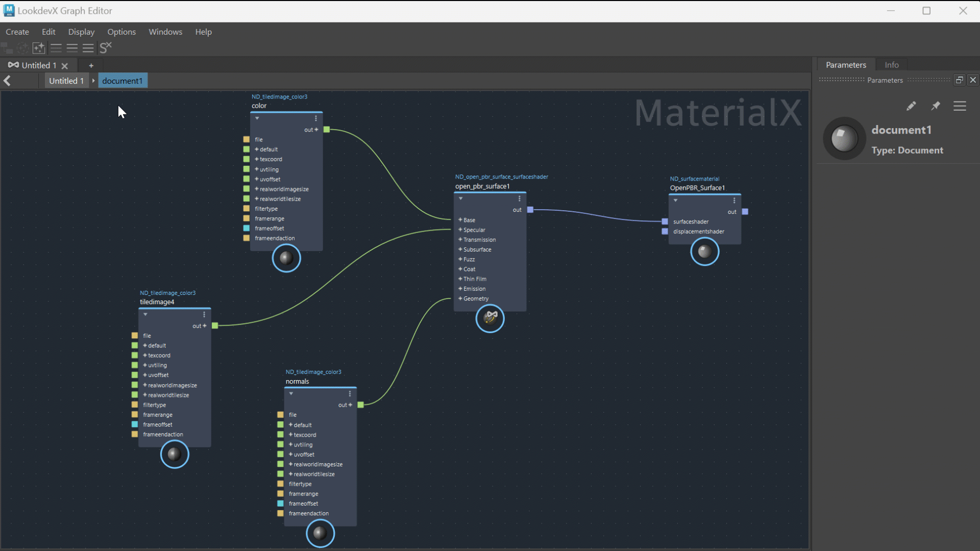Screen dimensions: 980x551
Task: Toggle toolbar show-connected-attributes lines icon
Action: [72, 48]
